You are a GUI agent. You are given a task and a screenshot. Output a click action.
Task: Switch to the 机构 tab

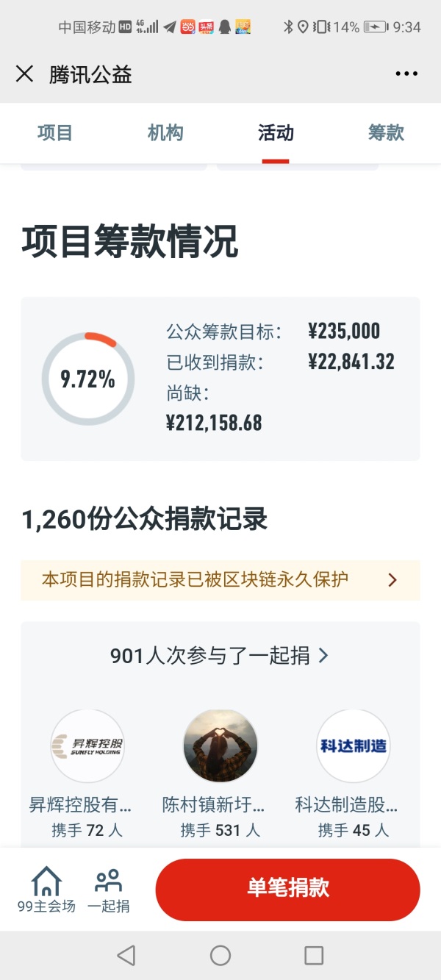pos(165,133)
